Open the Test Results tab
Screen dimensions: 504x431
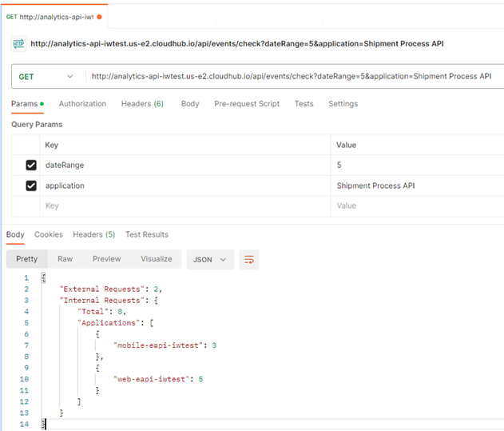point(147,234)
